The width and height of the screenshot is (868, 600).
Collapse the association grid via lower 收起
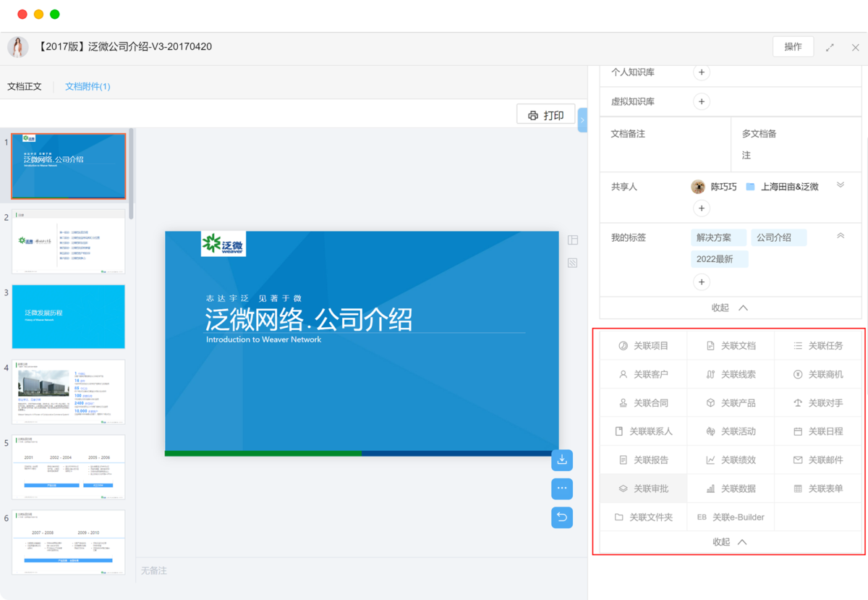click(x=731, y=541)
